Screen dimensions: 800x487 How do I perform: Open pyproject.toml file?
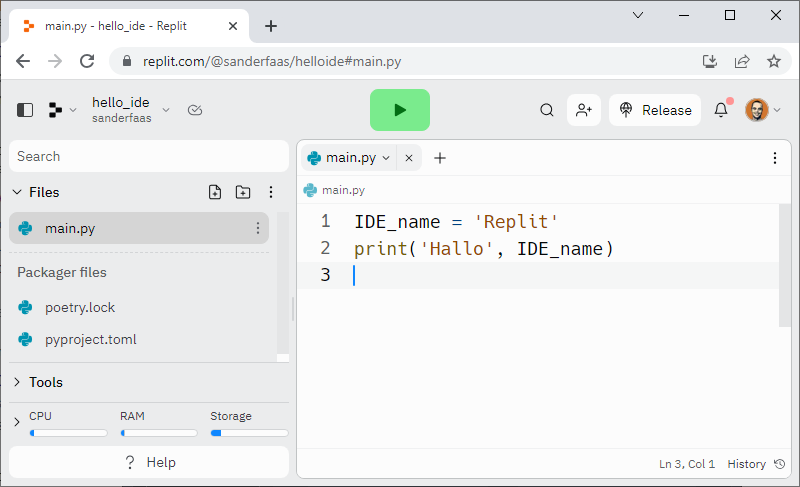tap(90, 340)
